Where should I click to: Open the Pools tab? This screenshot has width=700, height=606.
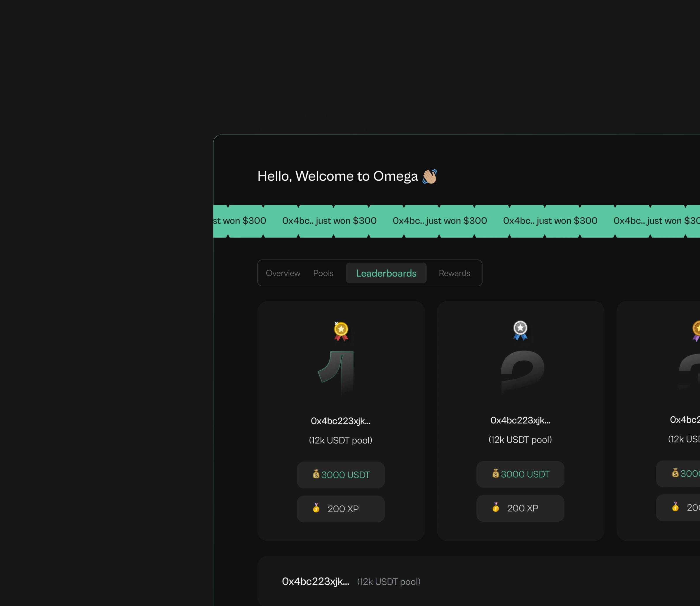click(323, 273)
